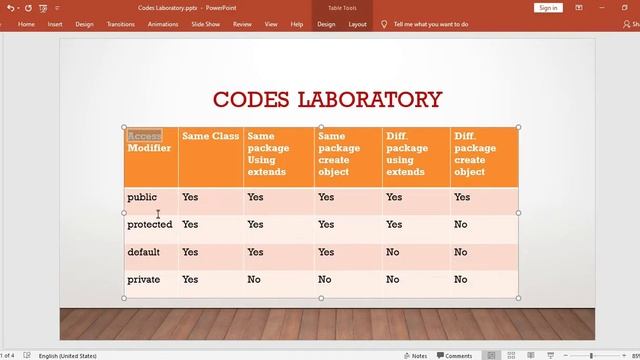This screenshot has width=640, height=360.
Task: Click the Sign in button
Action: [x=548, y=8]
